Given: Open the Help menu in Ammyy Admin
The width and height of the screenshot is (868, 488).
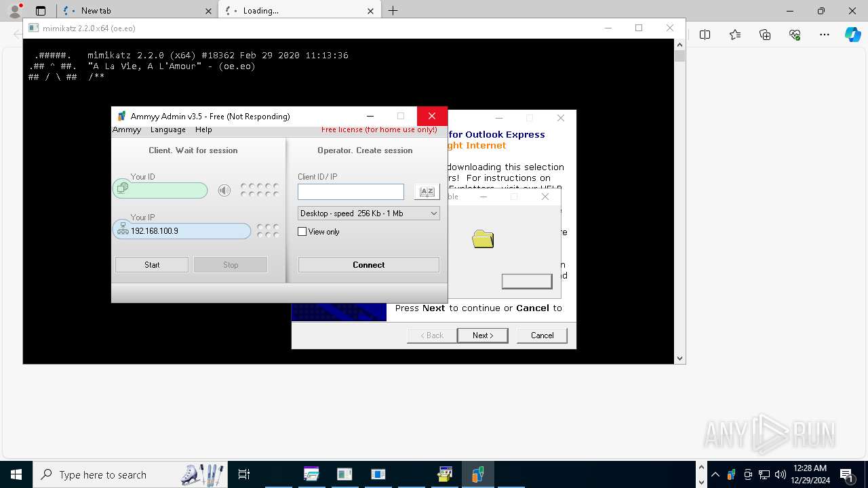Looking at the screenshot, I should coord(203,129).
